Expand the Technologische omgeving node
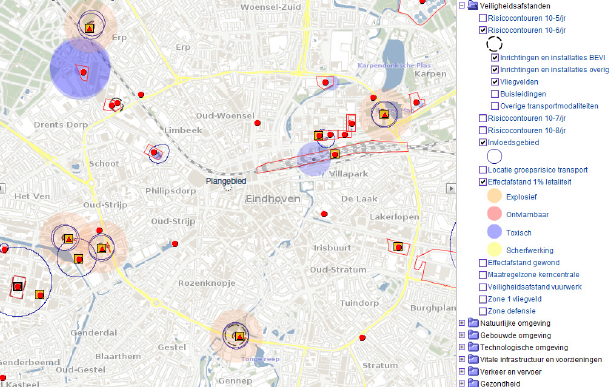 [x=462, y=347]
